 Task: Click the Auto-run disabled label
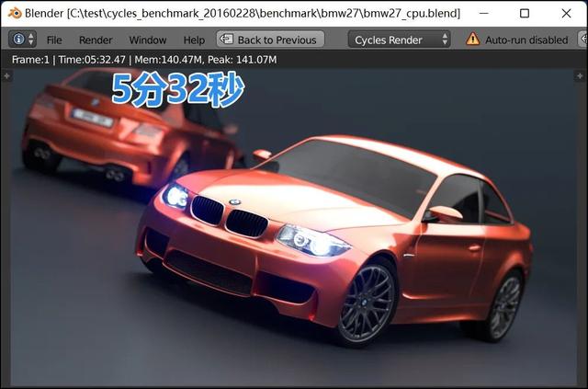(526, 40)
